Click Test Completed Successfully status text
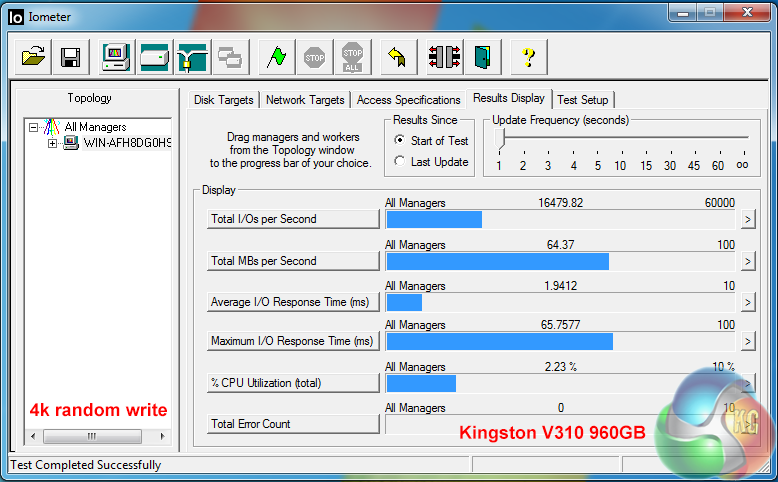Image resolution: width=778 pixels, height=482 pixels. click(86, 465)
